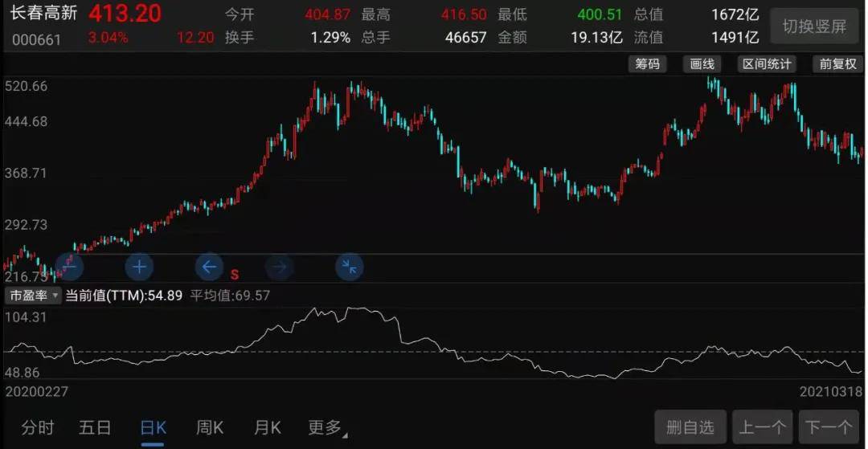Click price axis label 368.71
The height and width of the screenshot is (449, 868).
pos(26,173)
